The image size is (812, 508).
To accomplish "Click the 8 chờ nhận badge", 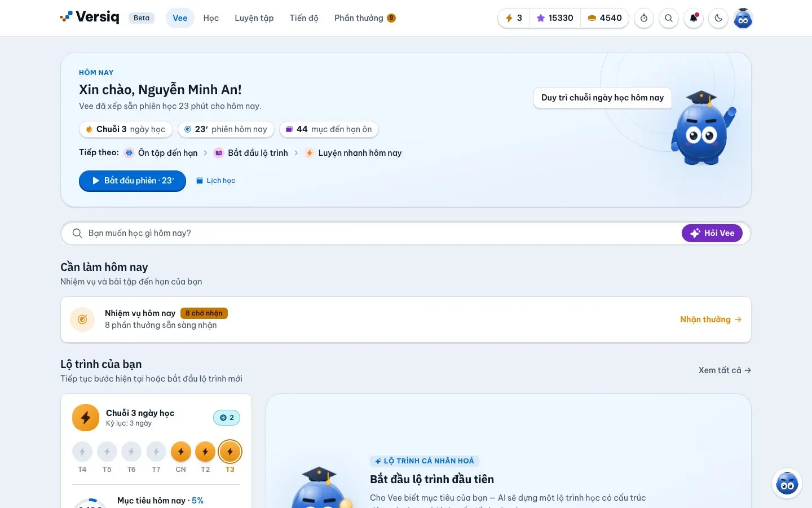I will point(204,313).
